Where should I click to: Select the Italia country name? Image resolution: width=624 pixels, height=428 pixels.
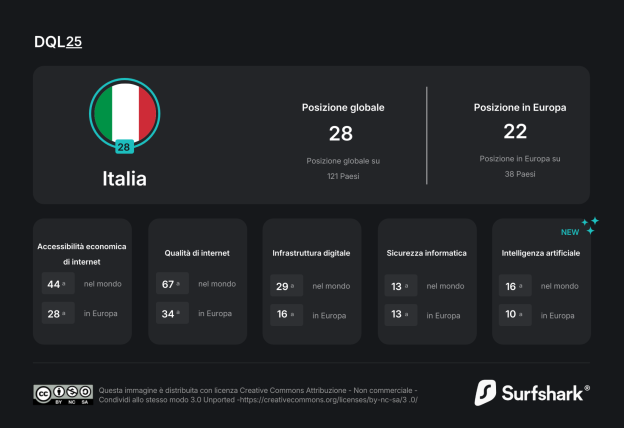point(124,179)
